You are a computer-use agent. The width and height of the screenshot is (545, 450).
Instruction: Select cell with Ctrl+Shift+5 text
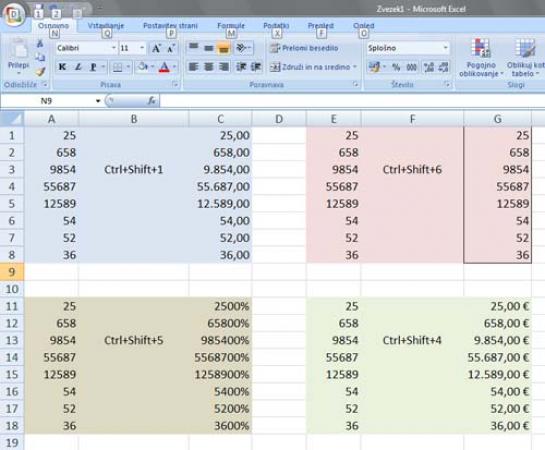(134, 340)
